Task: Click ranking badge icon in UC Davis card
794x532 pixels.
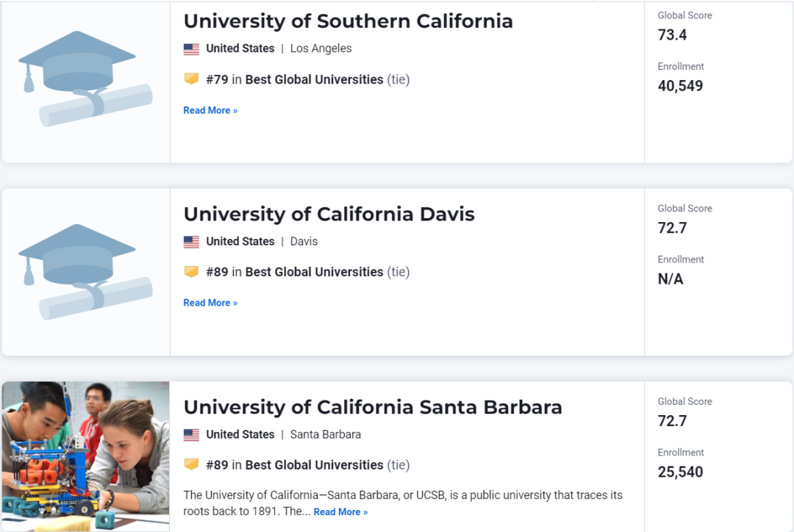Action: pyautogui.click(x=191, y=272)
